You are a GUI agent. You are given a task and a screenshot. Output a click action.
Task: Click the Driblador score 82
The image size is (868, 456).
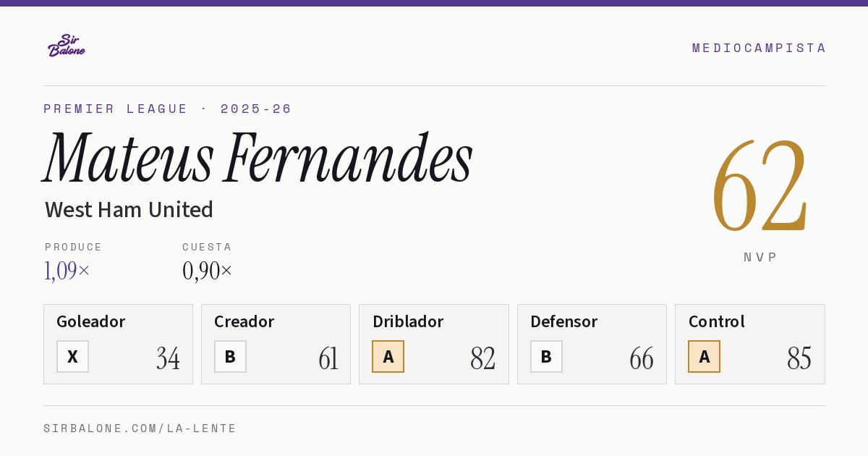[x=482, y=358]
